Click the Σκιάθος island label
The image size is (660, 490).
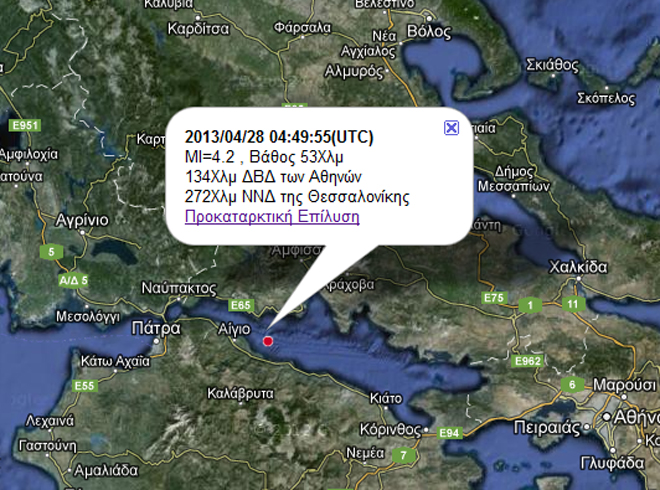pyautogui.click(x=552, y=65)
